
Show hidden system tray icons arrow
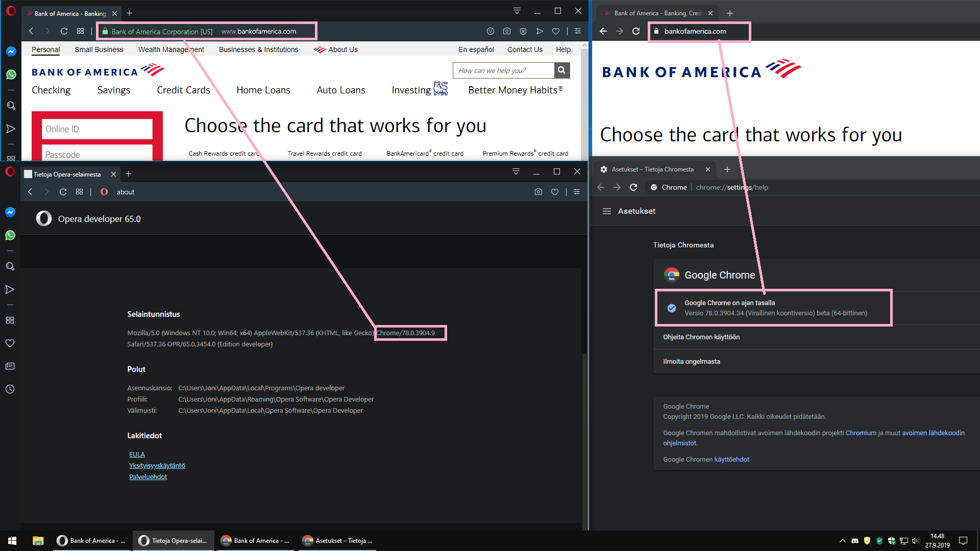(x=842, y=541)
